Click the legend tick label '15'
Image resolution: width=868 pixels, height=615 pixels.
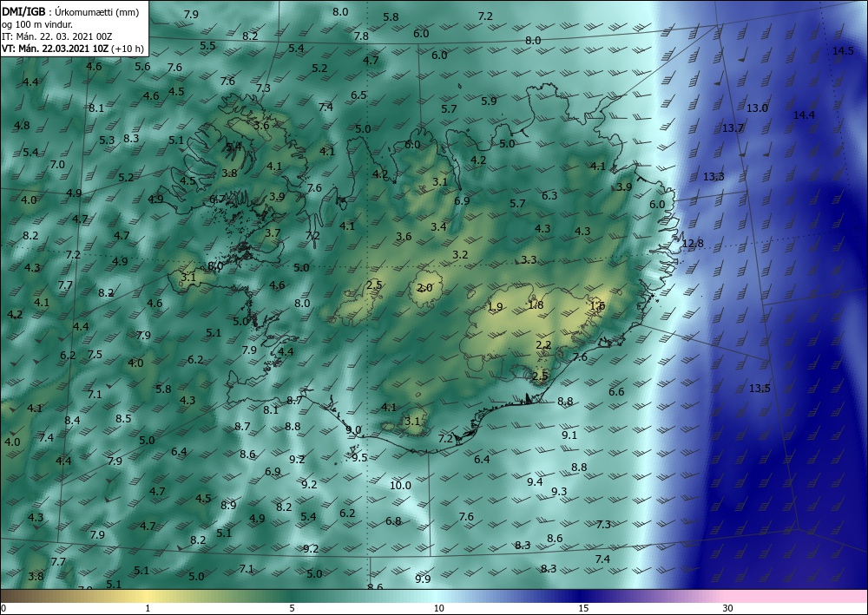point(583,609)
